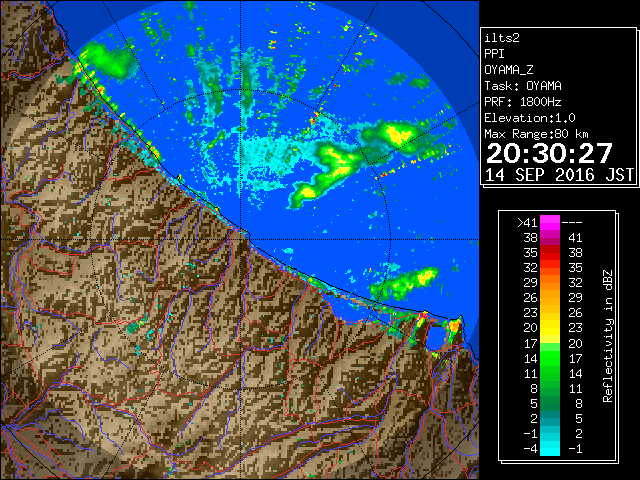
Task: Select the 'PPI' scan type text
Action: (x=494, y=54)
